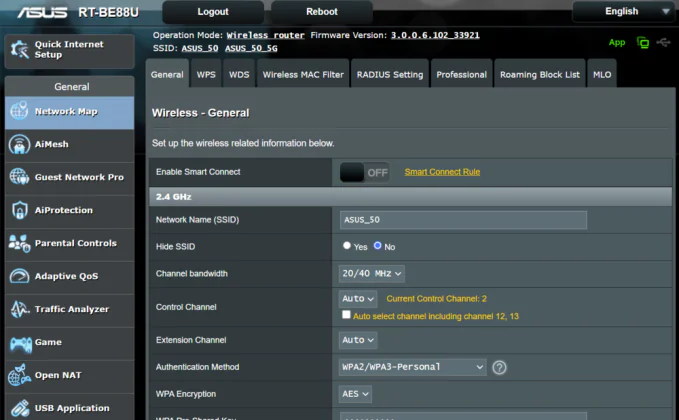
Task: Click the App link in header
Action: [x=617, y=42]
